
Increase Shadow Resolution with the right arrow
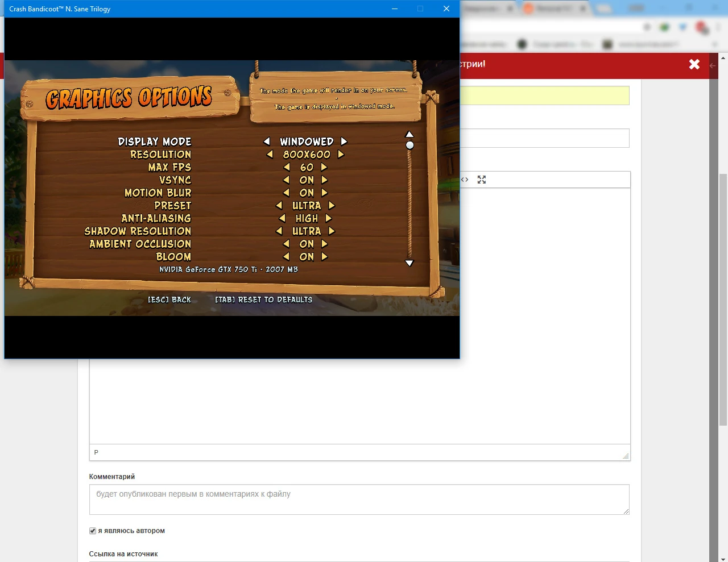coord(332,231)
